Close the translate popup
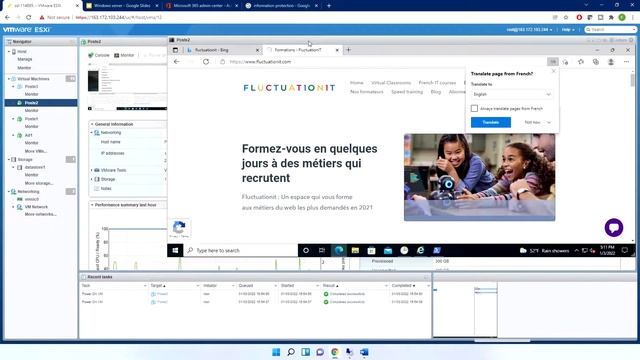 pos(553,71)
